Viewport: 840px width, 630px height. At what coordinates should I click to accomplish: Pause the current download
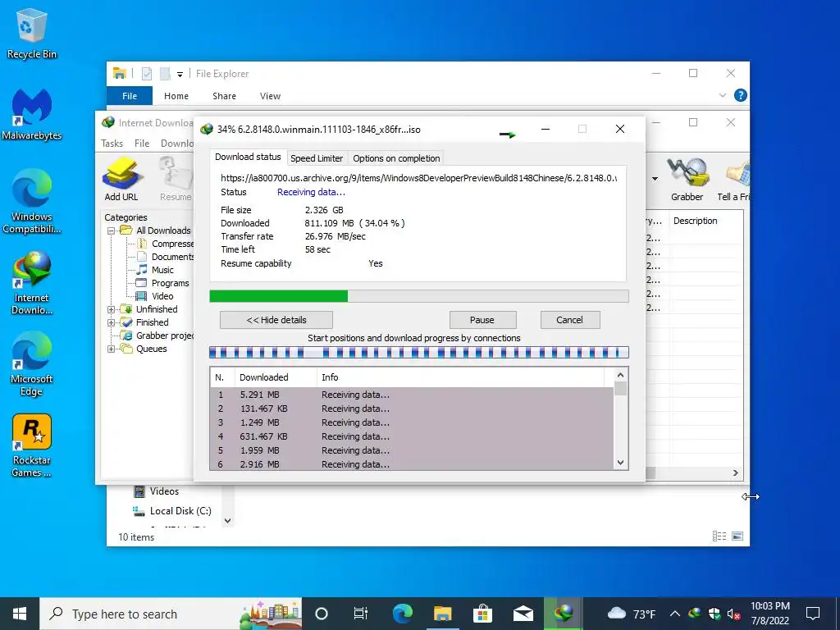482,320
